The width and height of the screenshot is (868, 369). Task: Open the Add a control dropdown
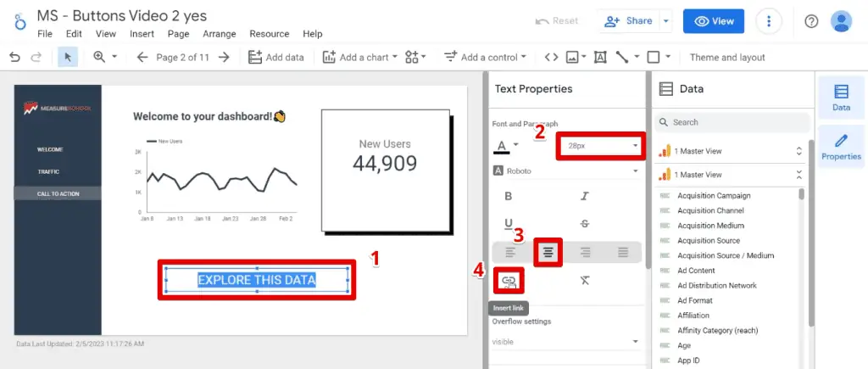click(485, 57)
